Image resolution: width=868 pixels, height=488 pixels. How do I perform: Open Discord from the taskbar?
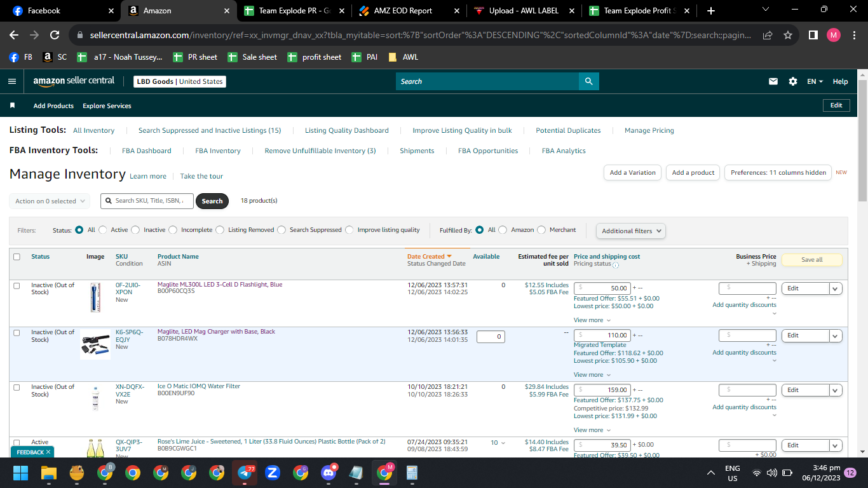click(x=329, y=473)
